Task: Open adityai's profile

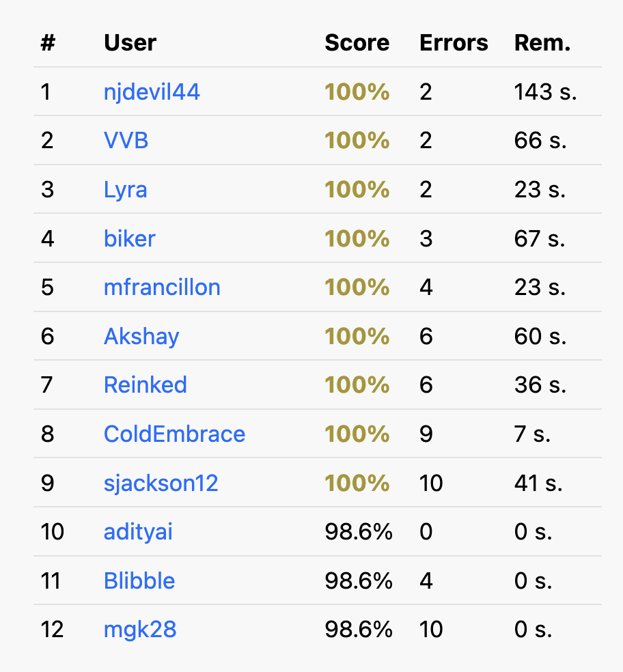Action: point(138,532)
